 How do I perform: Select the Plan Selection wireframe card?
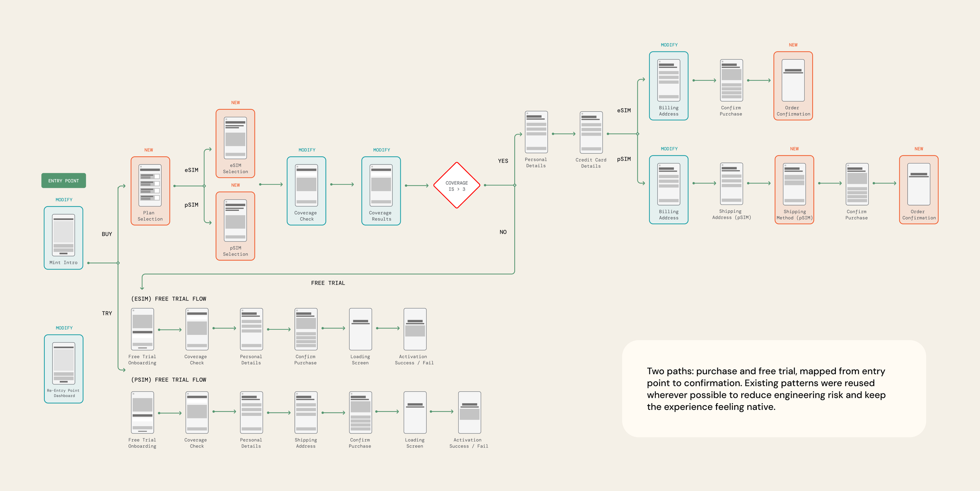point(150,190)
